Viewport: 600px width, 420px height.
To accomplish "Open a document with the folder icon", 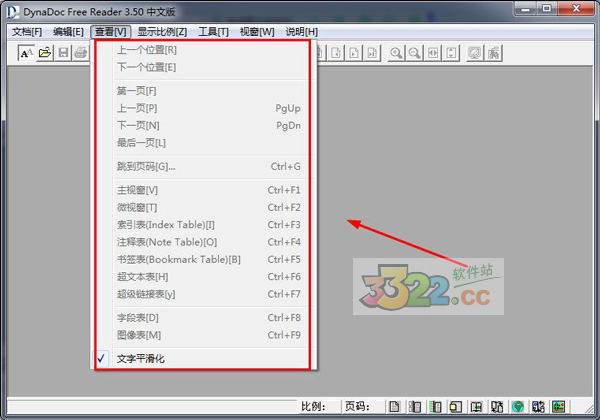I will click(x=44, y=53).
